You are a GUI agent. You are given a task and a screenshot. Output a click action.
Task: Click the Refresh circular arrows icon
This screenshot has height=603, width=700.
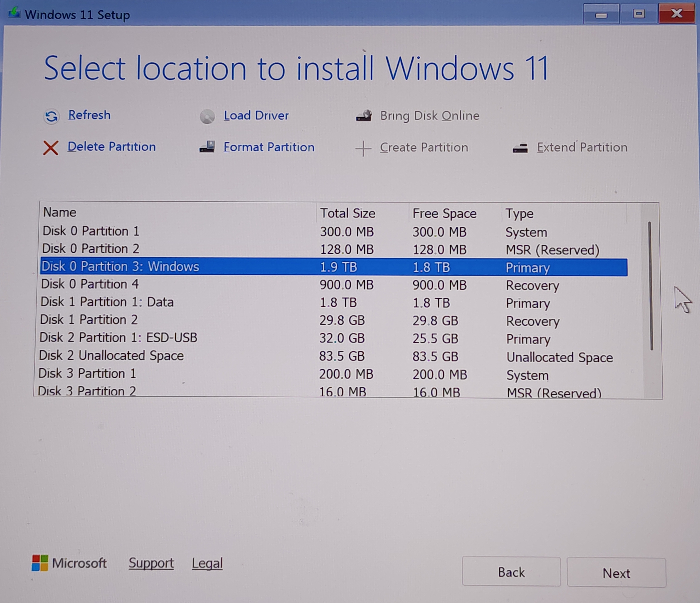(x=51, y=117)
